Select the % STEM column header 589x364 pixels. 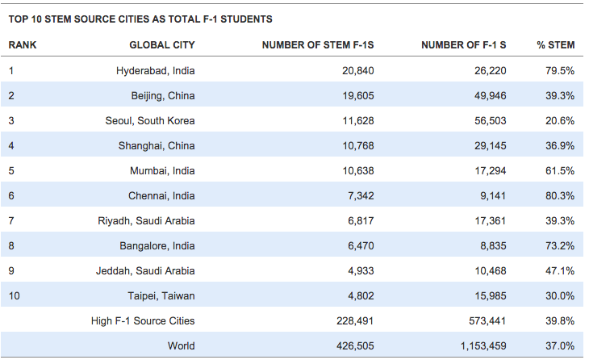click(x=556, y=45)
